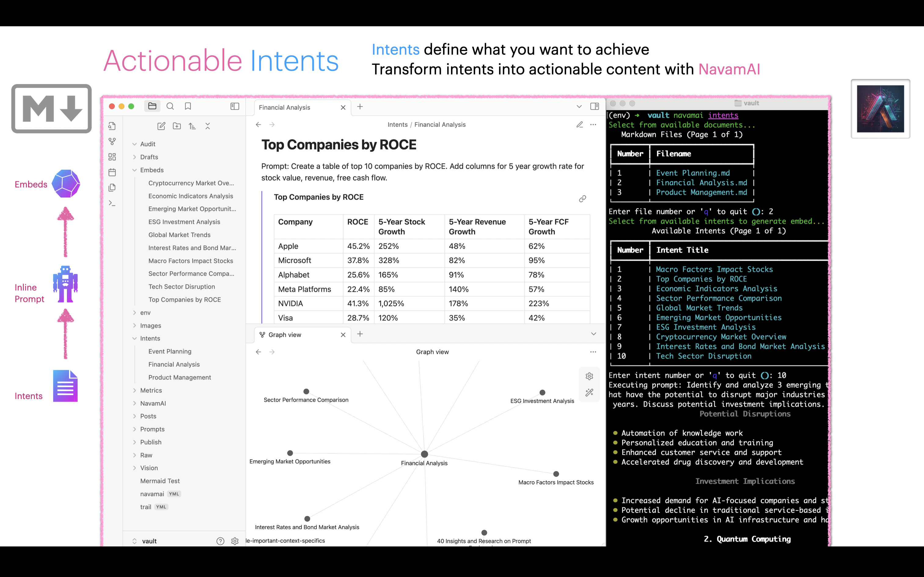Open Tech Sector Disruption note

point(182,287)
